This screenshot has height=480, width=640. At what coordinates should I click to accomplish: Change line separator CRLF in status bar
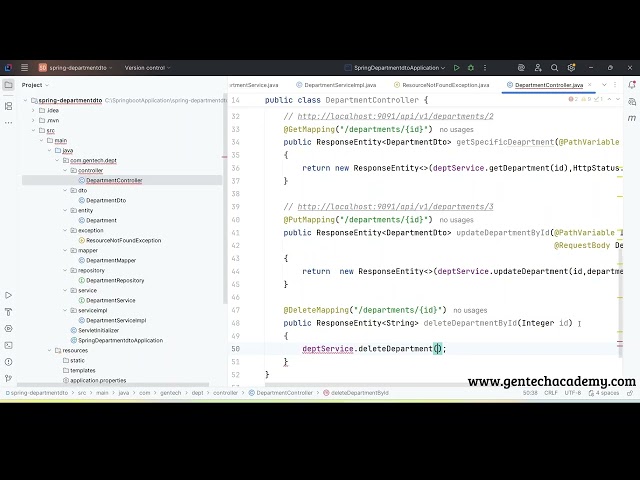point(551,393)
